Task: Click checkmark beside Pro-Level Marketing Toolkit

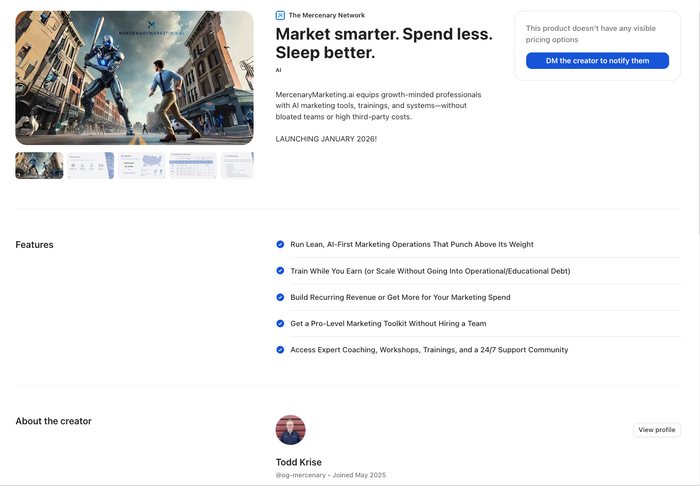Action: point(280,324)
